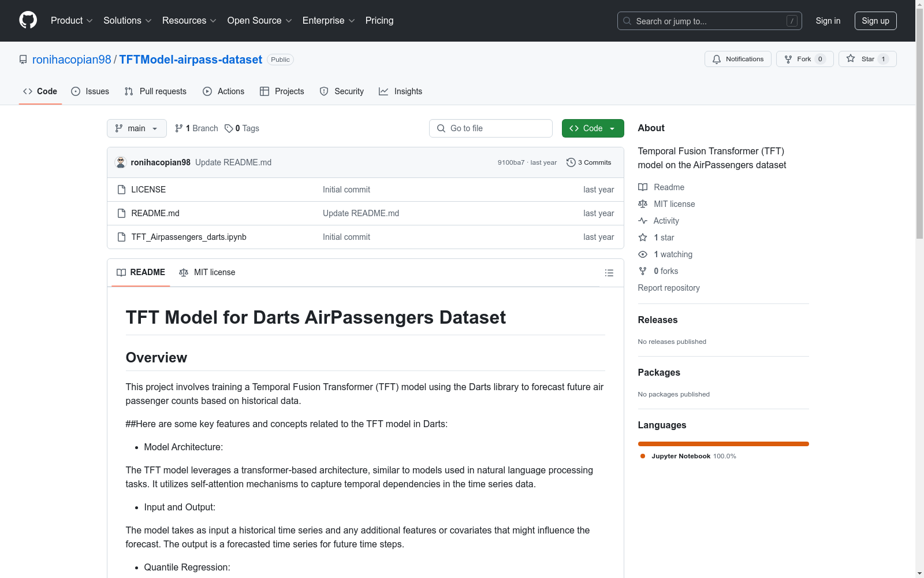Image resolution: width=924 pixels, height=578 pixels.
Task: Open the README outline list icon
Action: pos(609,273)
